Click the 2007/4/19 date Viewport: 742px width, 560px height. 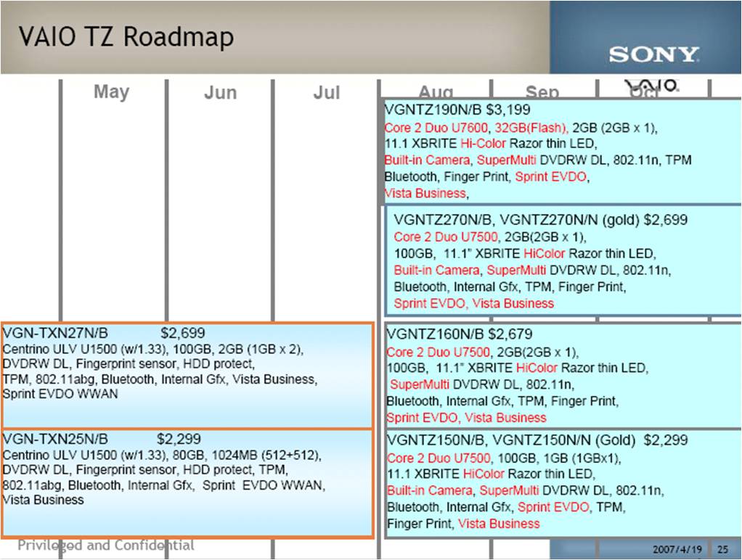coord(677,549)
